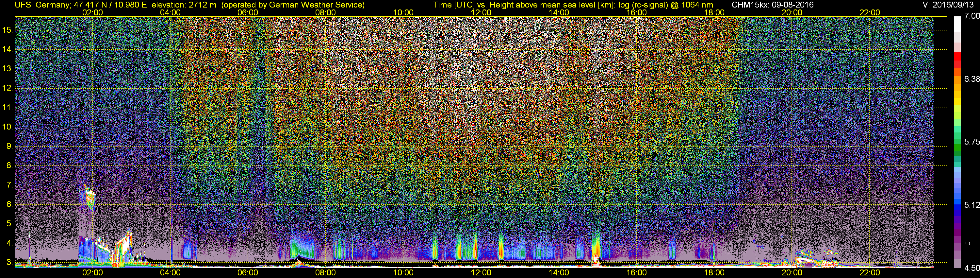This screenshot has height=278, width=980.
Task: Click the "12." km label on the height axis
Action: [x=8, y=88]
